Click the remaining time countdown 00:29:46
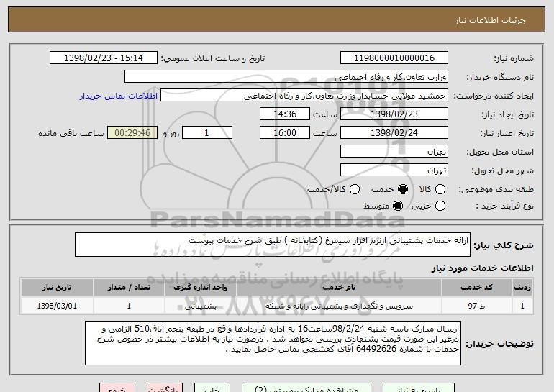 pos(132,133)
